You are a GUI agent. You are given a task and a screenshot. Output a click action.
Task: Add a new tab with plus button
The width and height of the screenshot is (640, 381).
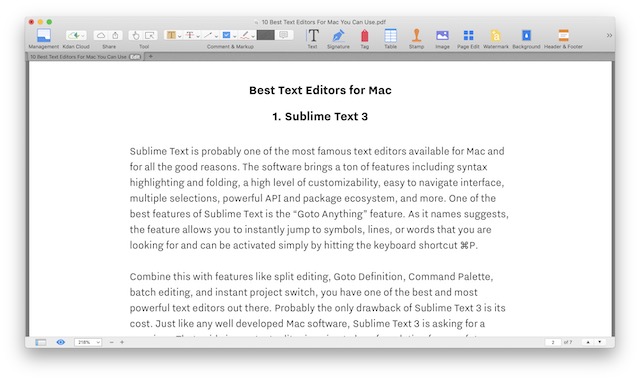point(151,56)
